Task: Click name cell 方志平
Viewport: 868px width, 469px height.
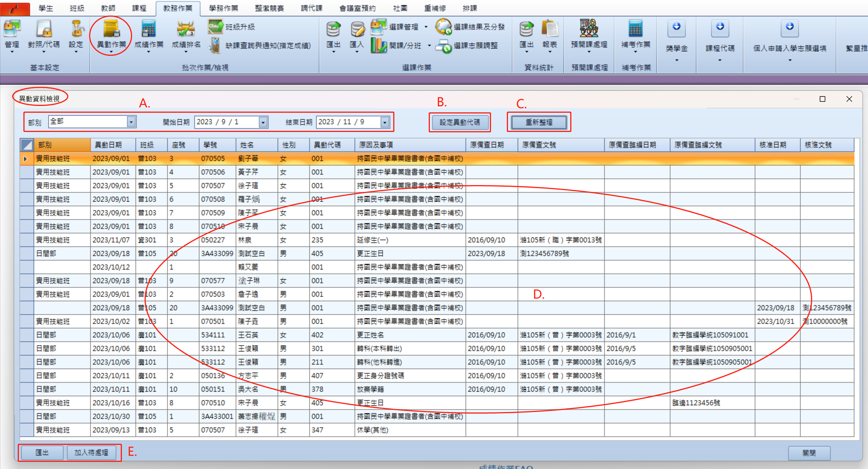Action: 257,376
